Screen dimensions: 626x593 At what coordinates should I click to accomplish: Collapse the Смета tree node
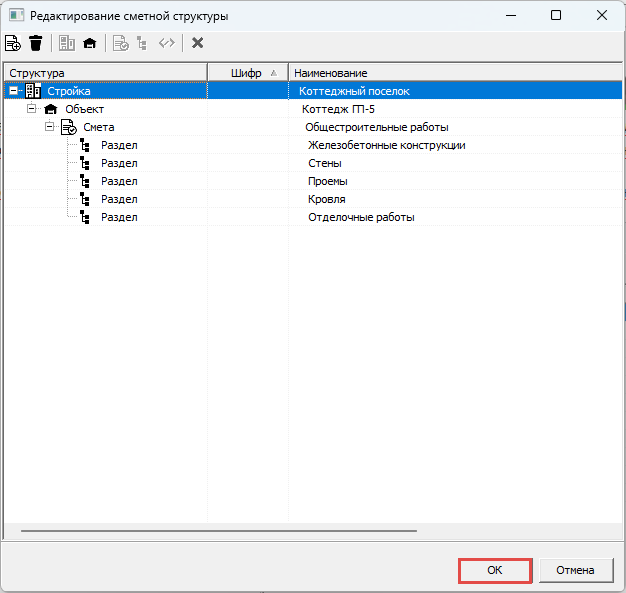click(49, 127)
